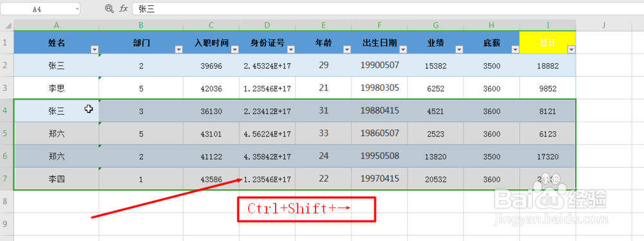Select row 3 header
This screenshot has height=241, width=644.
(x=6, y=88)
